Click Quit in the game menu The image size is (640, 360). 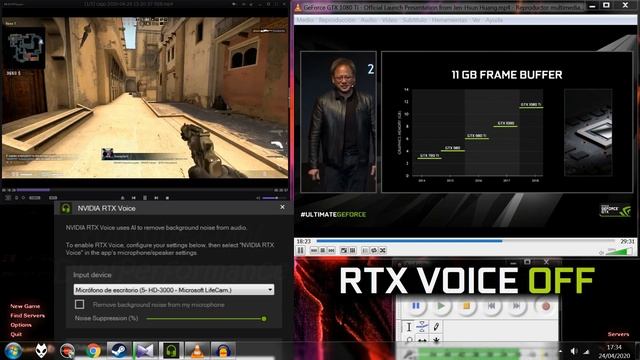[x=16, y=334]
